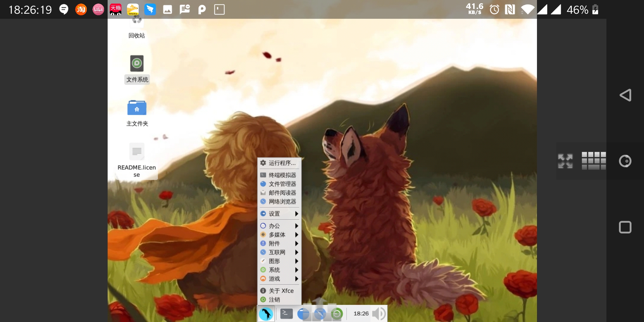644x322 pixels.
Task: Expand the 设置 submenu arrow
Action: pyautogui.click(x=297, y=214)
